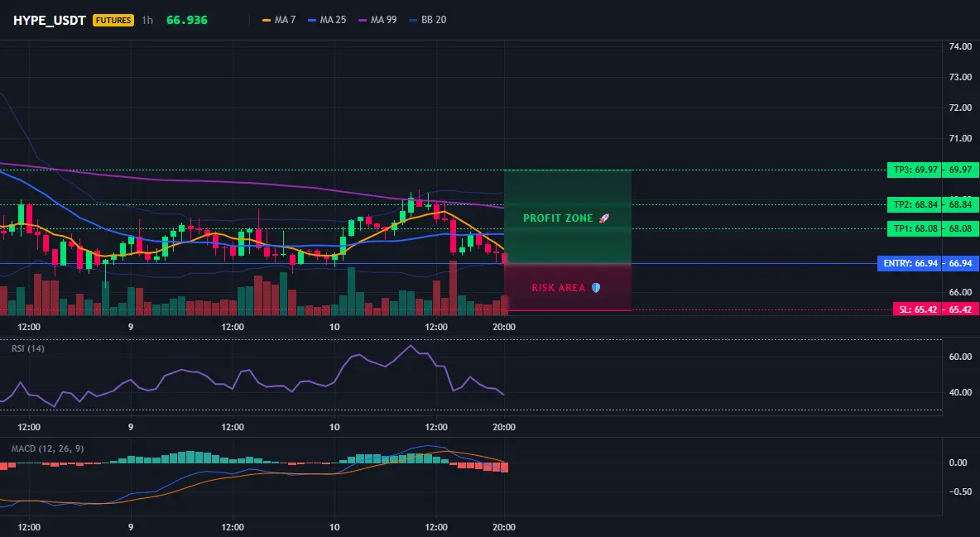980x537 pixels.
Task: Click the 40.00 RSI axis value
Action: coord(960,392)
